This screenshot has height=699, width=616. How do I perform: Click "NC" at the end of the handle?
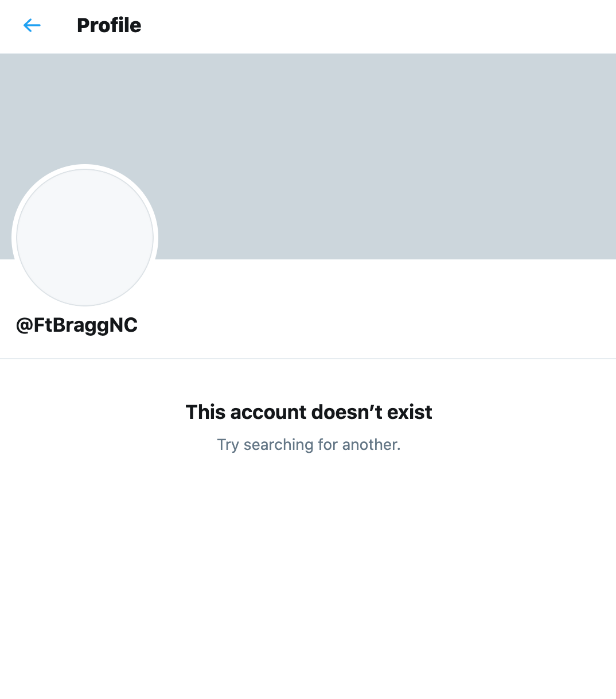[x=123, y=325]
